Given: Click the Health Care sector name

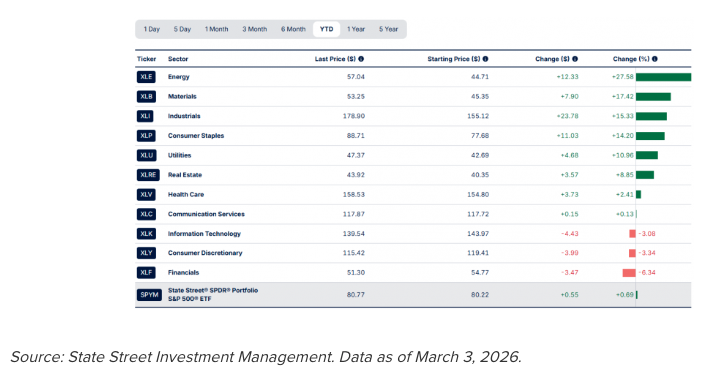Looking at the screenshot, I should point(186,194).
